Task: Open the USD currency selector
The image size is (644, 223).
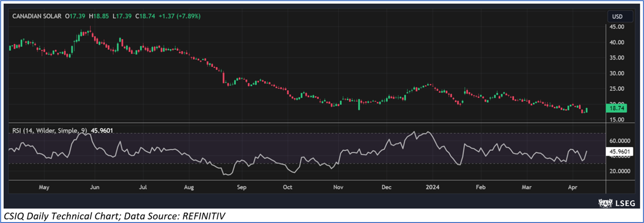Action: tap(617, 17)
